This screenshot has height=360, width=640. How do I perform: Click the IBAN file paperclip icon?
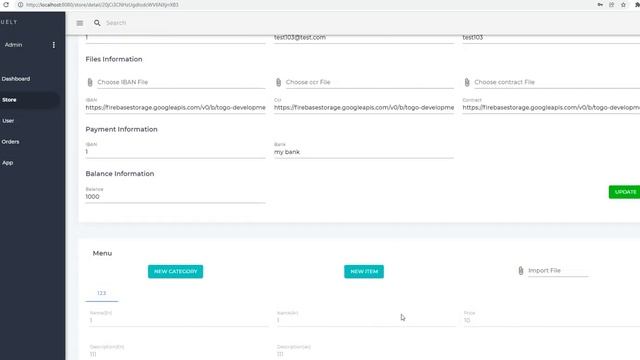[x=90, y=82]
